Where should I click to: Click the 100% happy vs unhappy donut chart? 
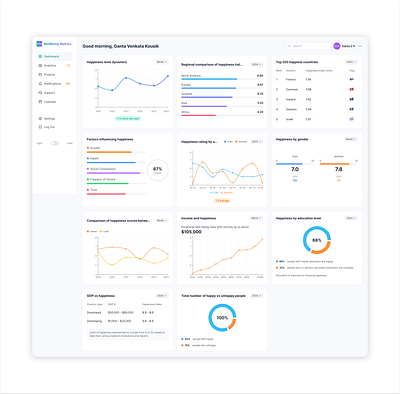(222, 318)
